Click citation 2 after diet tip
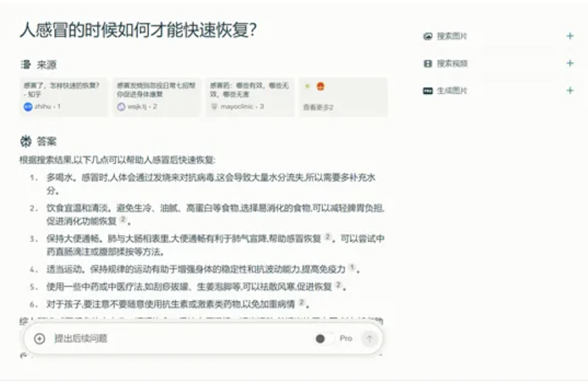This screenshot has height=381, width=588. click(x=122, y=219)
